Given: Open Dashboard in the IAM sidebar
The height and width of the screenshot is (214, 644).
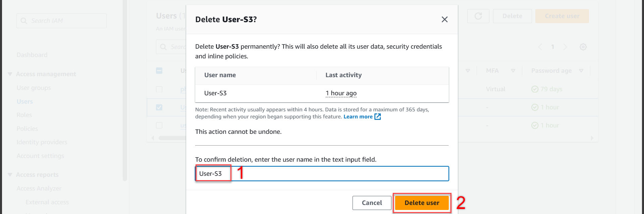Looking at the screenshot, I should [32, 55].
